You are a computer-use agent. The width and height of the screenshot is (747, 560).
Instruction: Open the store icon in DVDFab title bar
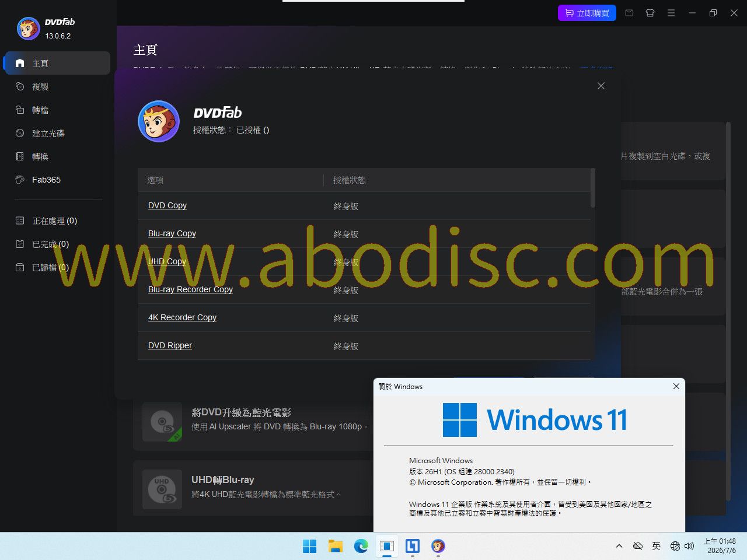click(650, 13)
